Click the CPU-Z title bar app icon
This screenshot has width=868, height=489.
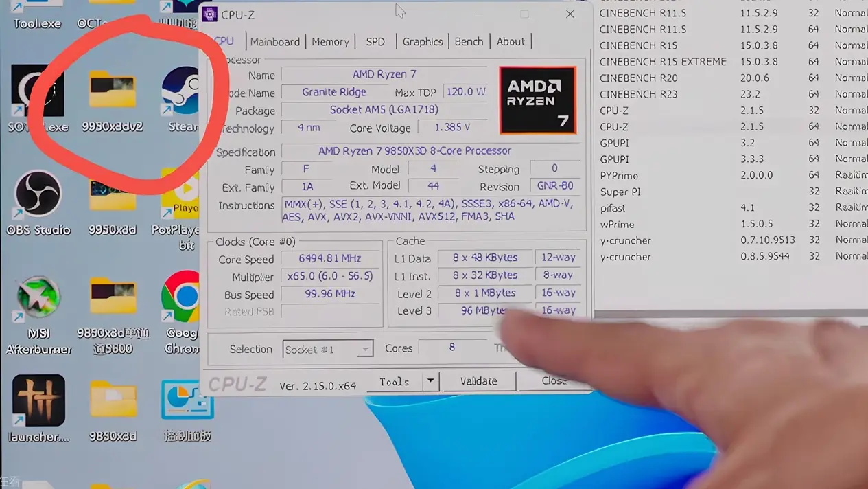[x=210, y=14]
